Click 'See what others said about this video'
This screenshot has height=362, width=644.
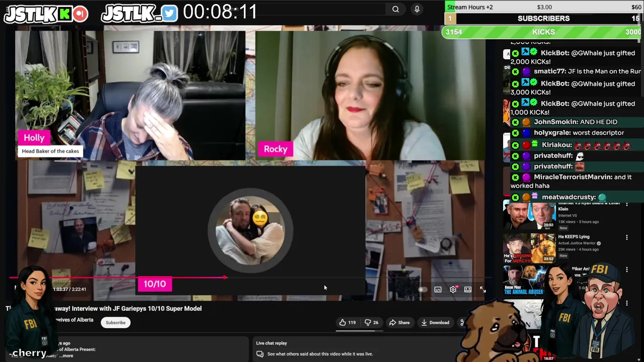pyautogui.click(x=320, y=354)
